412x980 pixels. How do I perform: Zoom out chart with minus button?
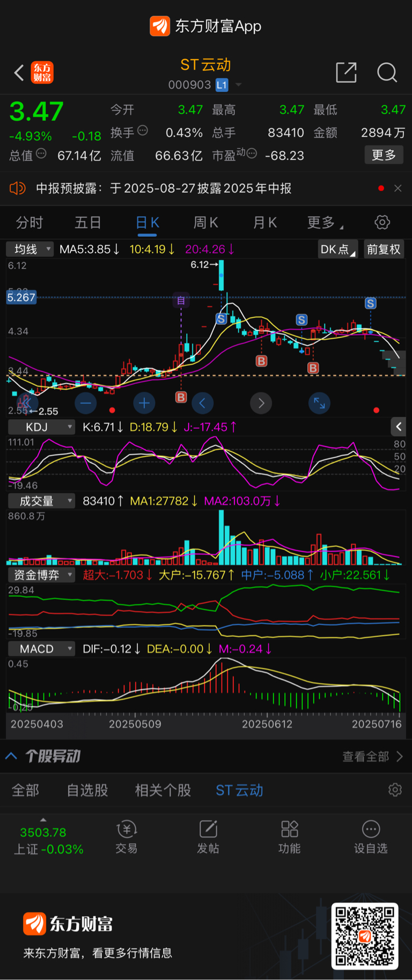pyautogui.click(x=86, y=403)
